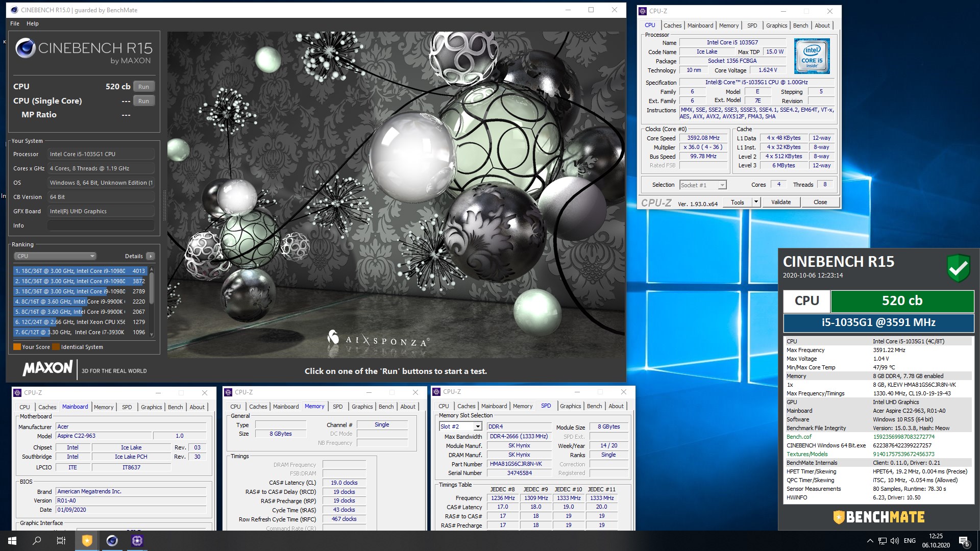Run the CPU Single Core test
This screenshot has width=980, height=551.
coord(144,101)
